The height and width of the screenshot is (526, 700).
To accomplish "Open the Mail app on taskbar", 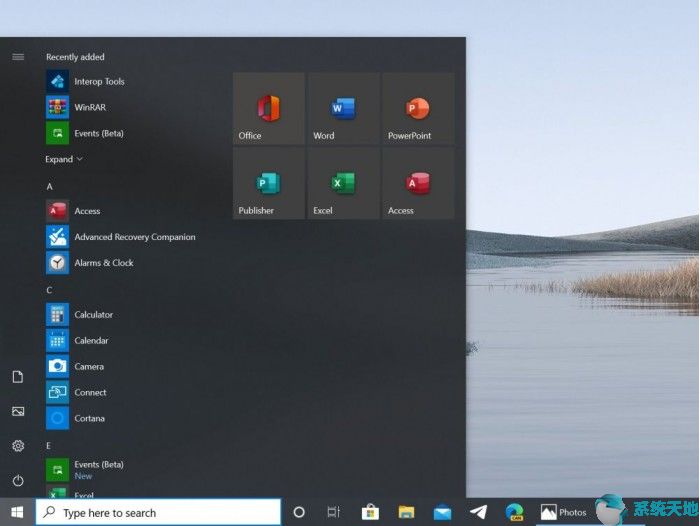I will pyautogui.click(x=442, y=512).
